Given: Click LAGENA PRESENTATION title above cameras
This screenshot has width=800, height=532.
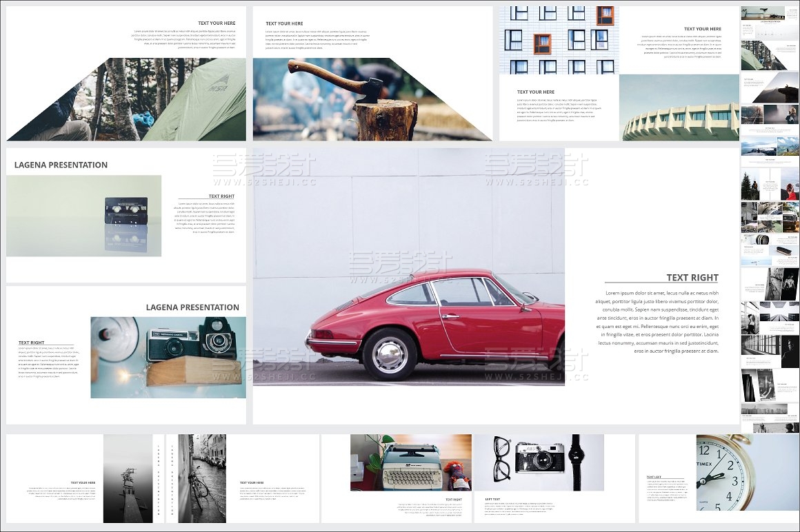Looking at the screenshot, I should click(192, 307).
